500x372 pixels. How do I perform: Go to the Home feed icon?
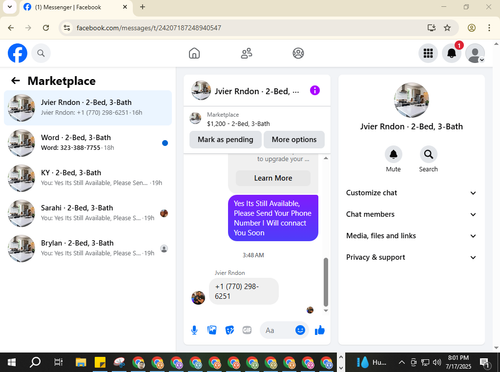(x=194, y=53)
